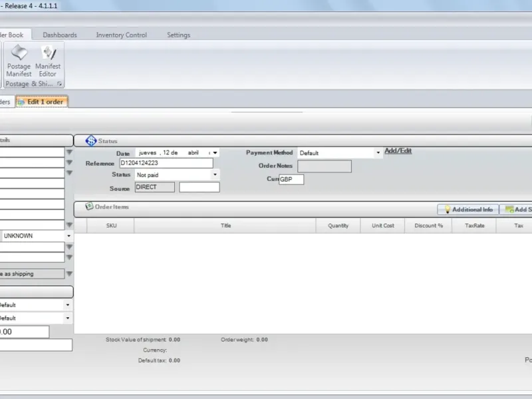Click the first grey arrow beside address fields
532x399 pixels.
pyautogui.click(x=69, y=152)
